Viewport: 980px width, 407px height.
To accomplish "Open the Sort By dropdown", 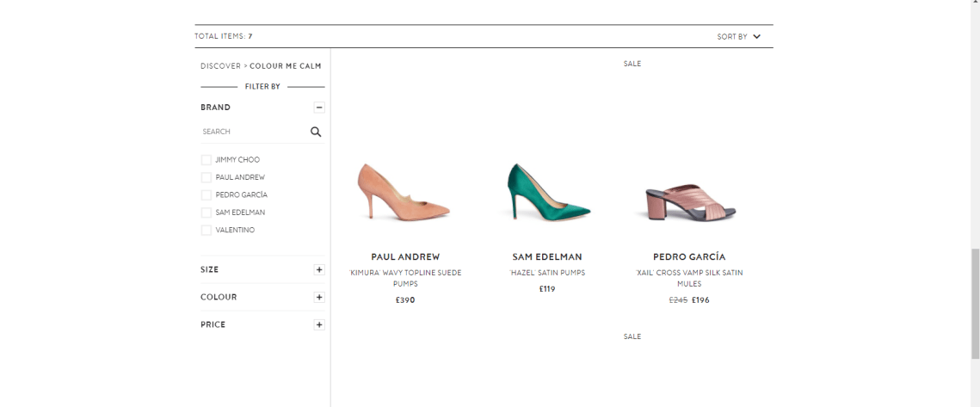I will 738,36.
